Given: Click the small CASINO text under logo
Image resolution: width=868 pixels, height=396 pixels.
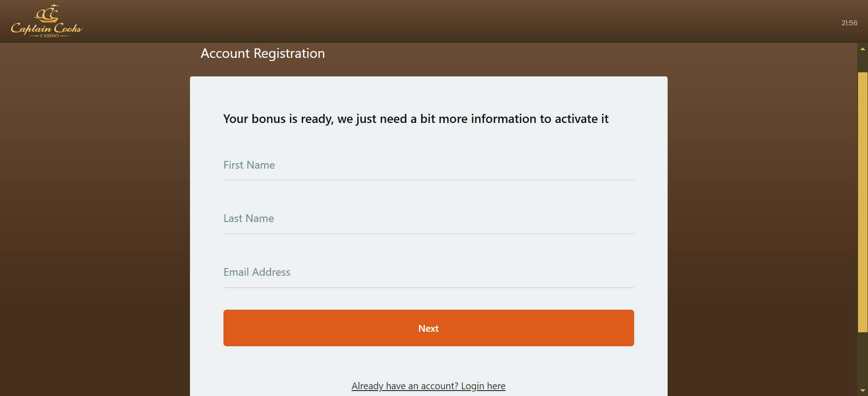Looking at the screenshot, I should pos(49,36).
